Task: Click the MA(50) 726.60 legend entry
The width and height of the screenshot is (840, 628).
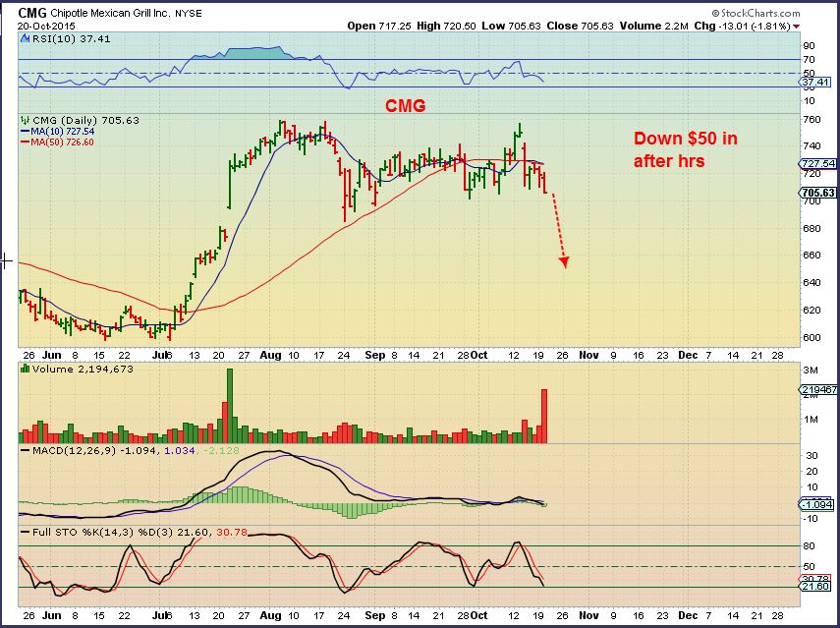Action: (58, 142)
